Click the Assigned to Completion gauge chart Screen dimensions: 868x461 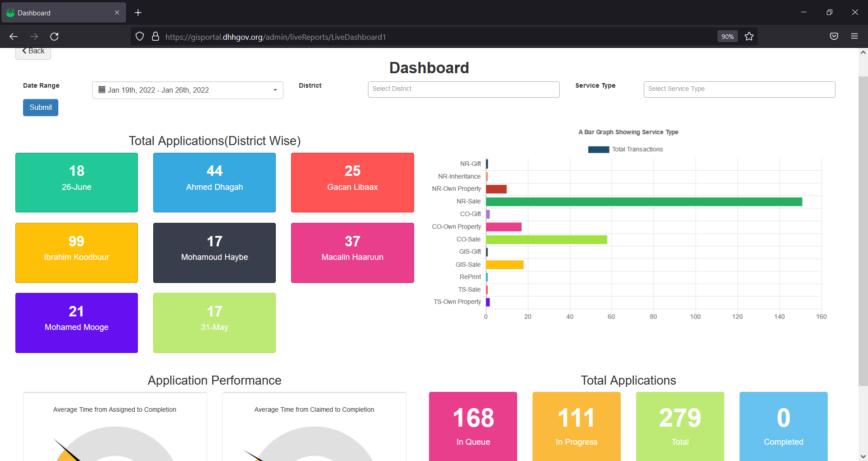click(115, 443)
